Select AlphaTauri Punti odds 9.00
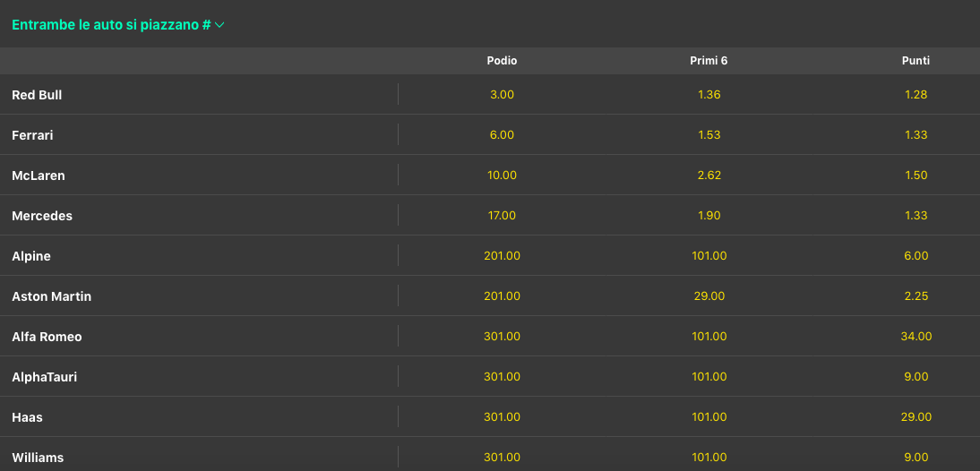 (916, 377)
